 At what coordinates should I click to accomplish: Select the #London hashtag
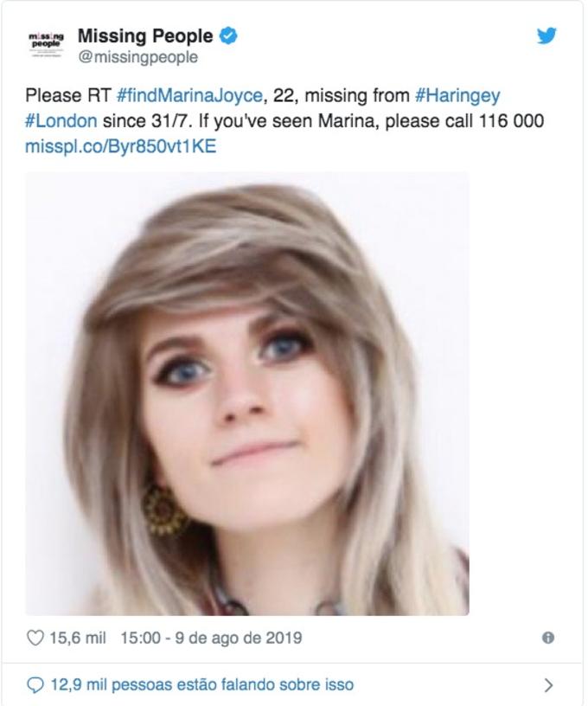[61, 121]
